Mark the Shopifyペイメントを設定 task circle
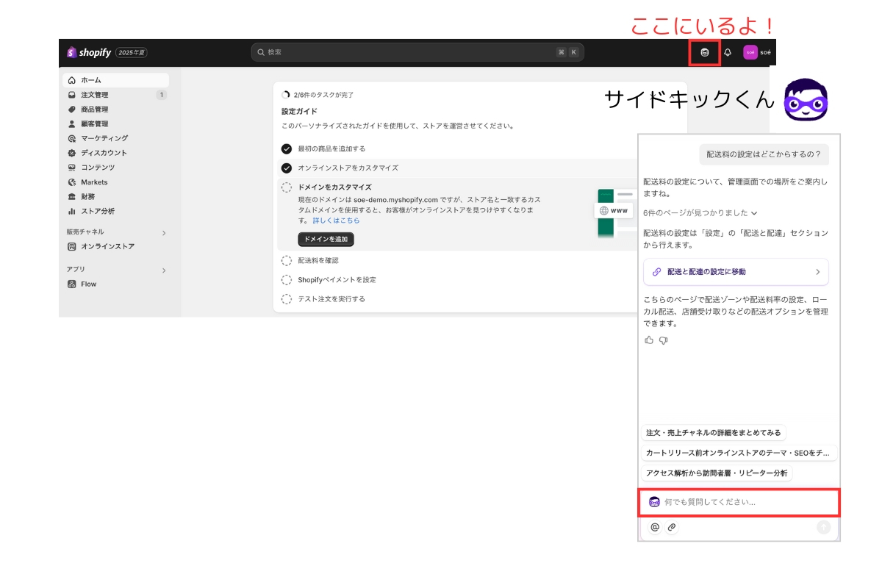The height and width of the screenshot is (588, 882). tap(287, 280)
